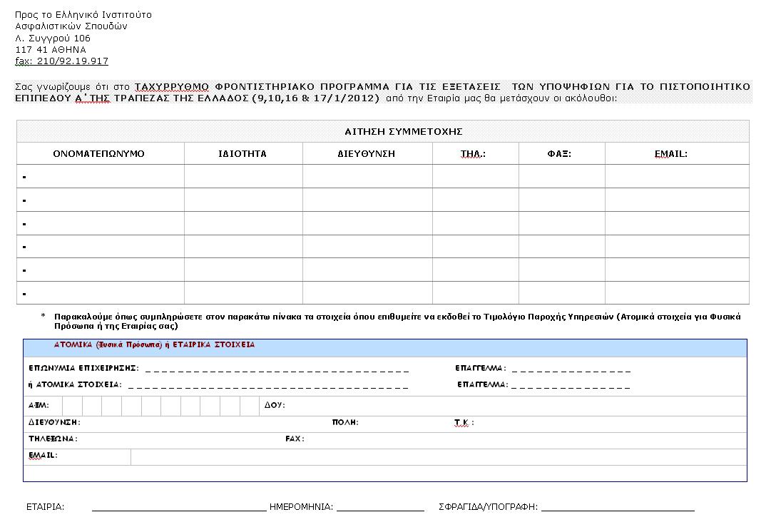Click the second row ΦΑΞ cell
This screenshot has width=776, height=532.
[561, 200]
